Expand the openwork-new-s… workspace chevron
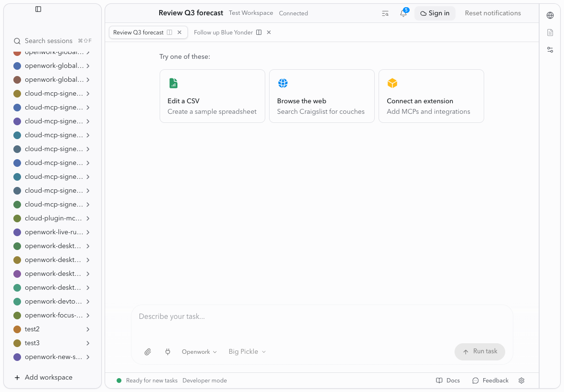Screen dimensions: 564x392 coord(88,357)
